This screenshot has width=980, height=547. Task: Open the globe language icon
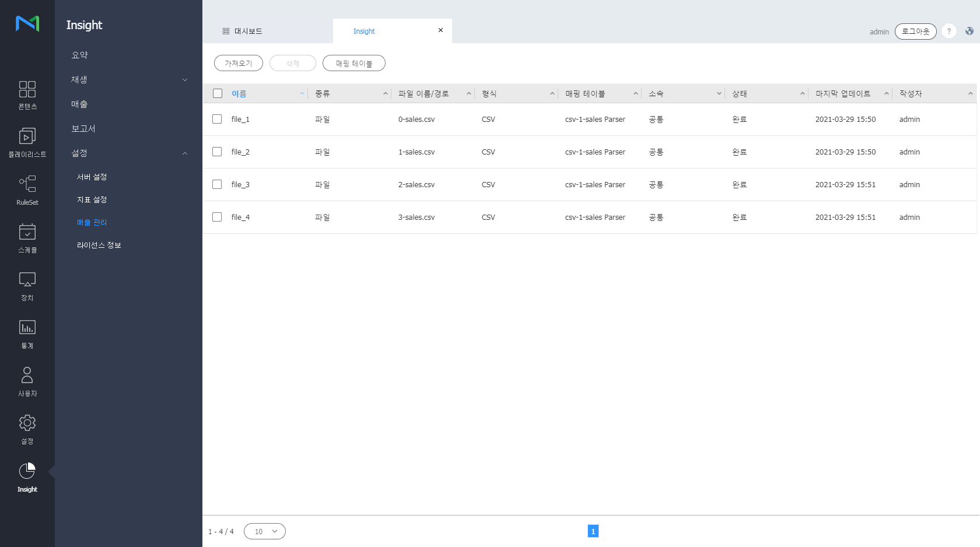[x=969, y=31]
